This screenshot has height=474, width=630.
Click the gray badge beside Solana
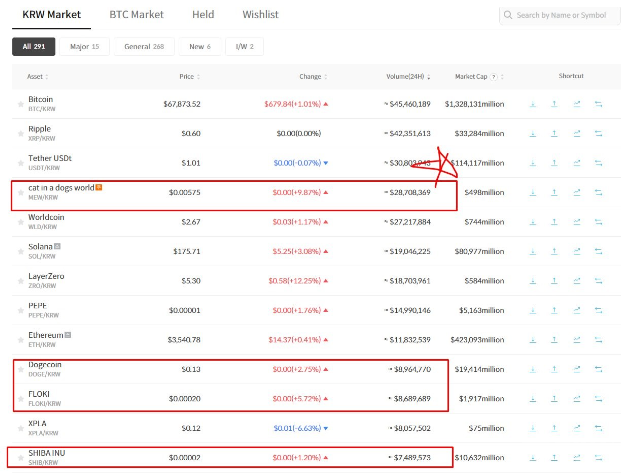(x=57, y=246)
